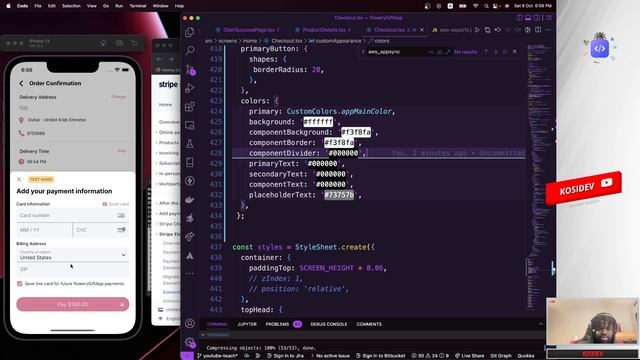The image size is (640, 360).
Task: Click Sign in to Jira in status bar
Action: coord(285,356)
